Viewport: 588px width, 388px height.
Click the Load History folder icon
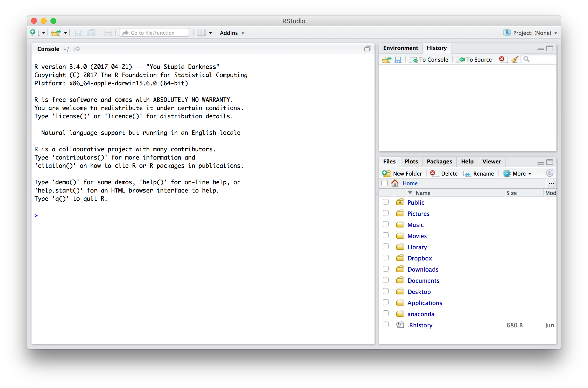click(386, 60)
